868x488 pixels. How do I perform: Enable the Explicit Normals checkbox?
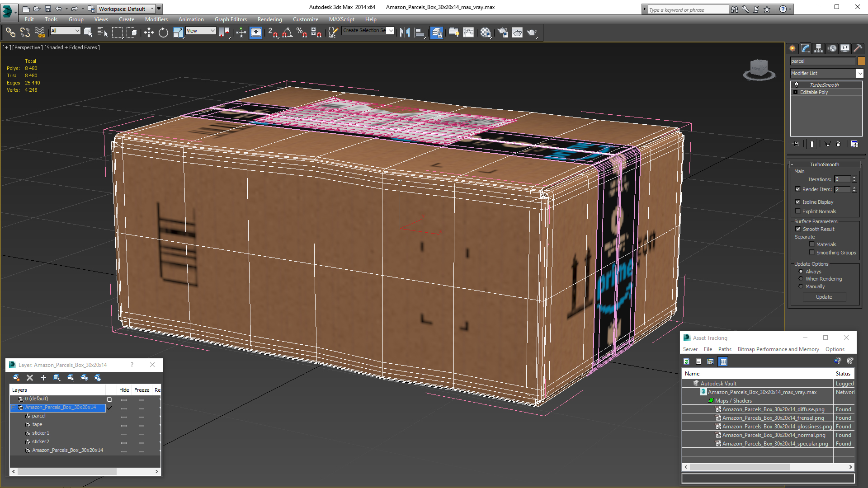pyautogui.click(x=797, y=211)
